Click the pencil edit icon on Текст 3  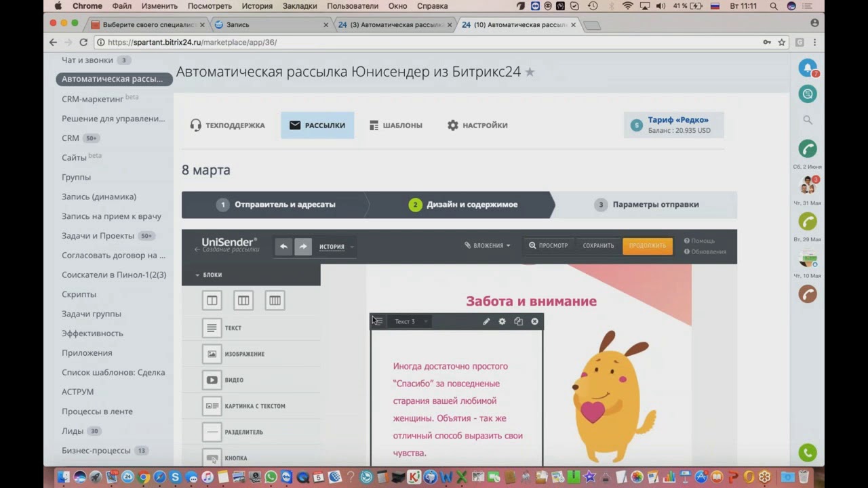click(x=486, y=321)
